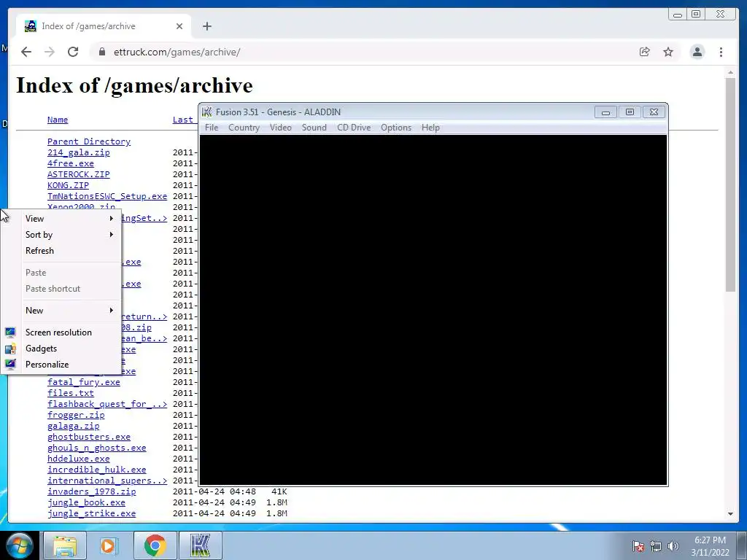Click the network tray icon

(x=656, y=546)
